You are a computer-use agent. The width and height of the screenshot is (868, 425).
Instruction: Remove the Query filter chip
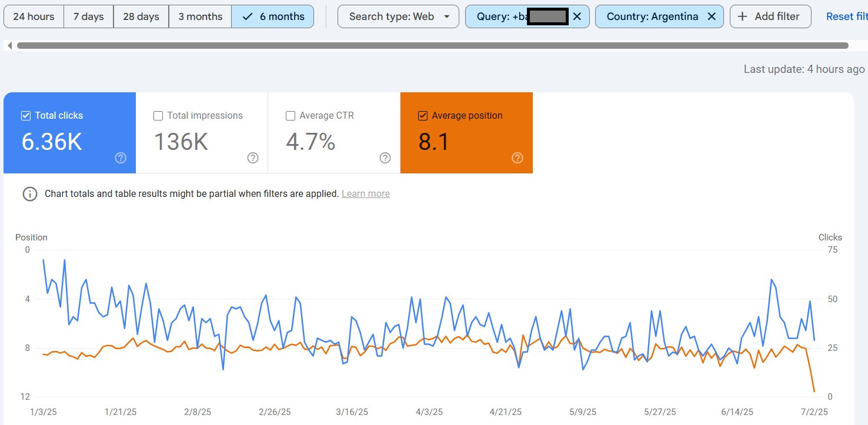(577, 16)
